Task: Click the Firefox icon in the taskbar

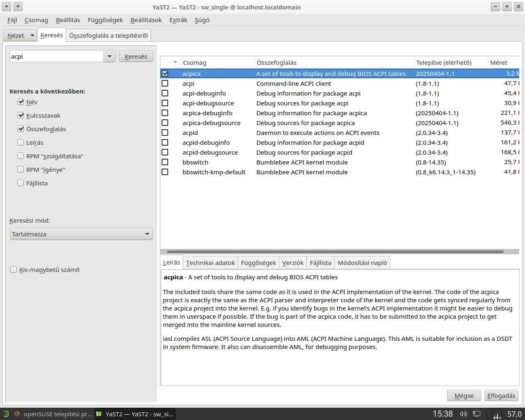Action: click(17, 414)
